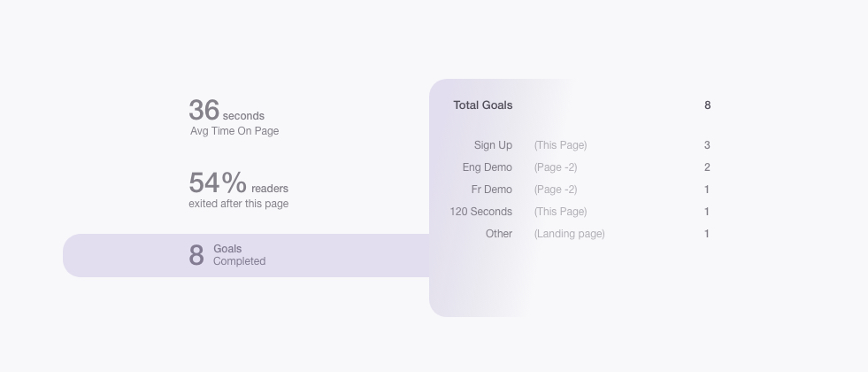The width and height of the screenshot is (868, 372).
Task: Click the total goals count of 8
Action: click(707, 105)
